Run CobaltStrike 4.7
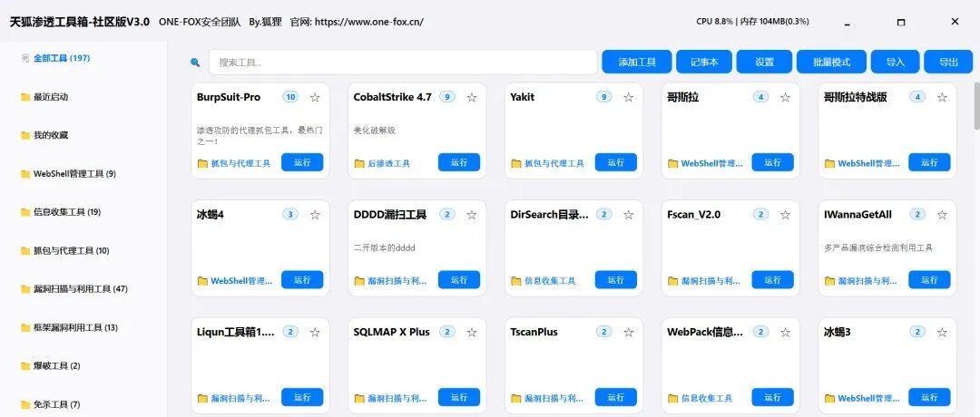This screenshot has width=980, height=417. (x=459, y=162)
